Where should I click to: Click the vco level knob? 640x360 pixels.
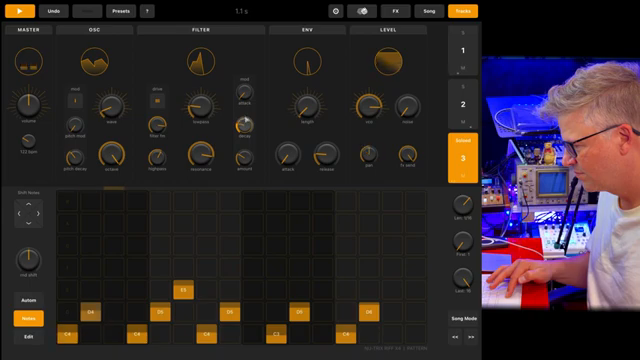(369, 106)
